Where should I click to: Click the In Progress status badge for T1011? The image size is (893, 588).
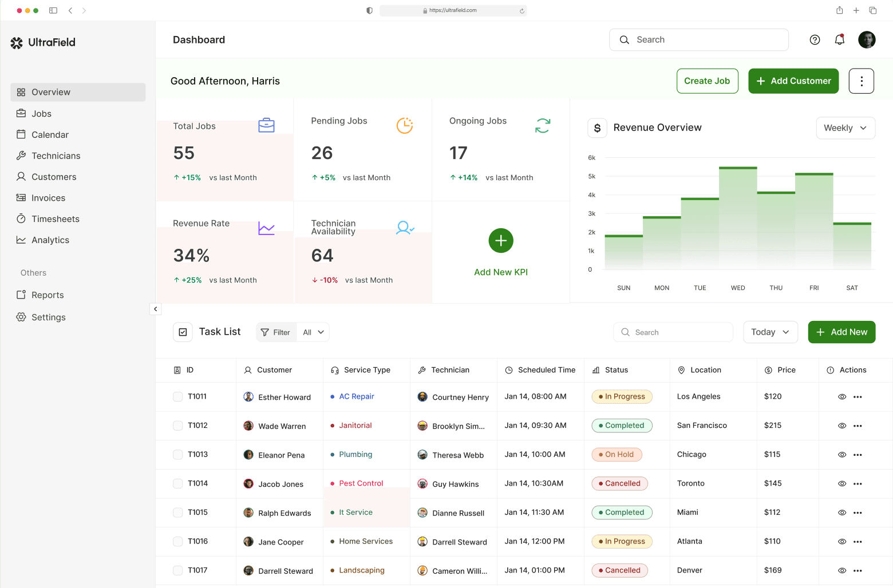click(622, 396)
